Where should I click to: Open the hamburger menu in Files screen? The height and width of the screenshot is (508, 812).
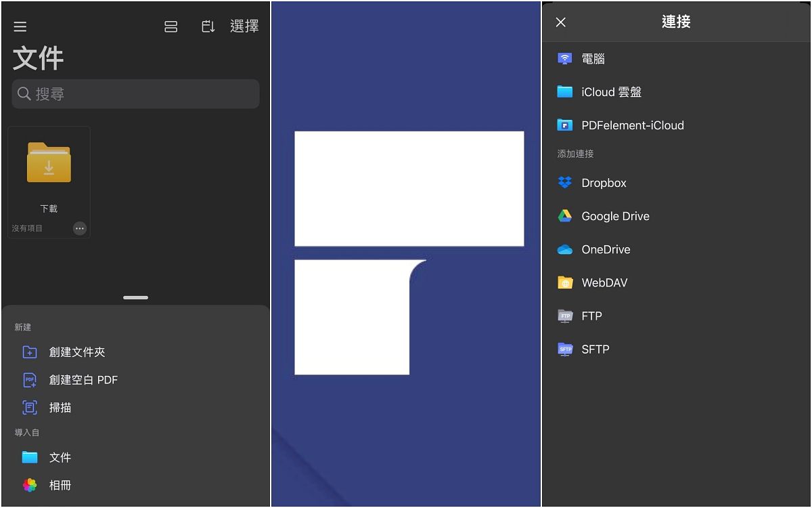(20, 26)
